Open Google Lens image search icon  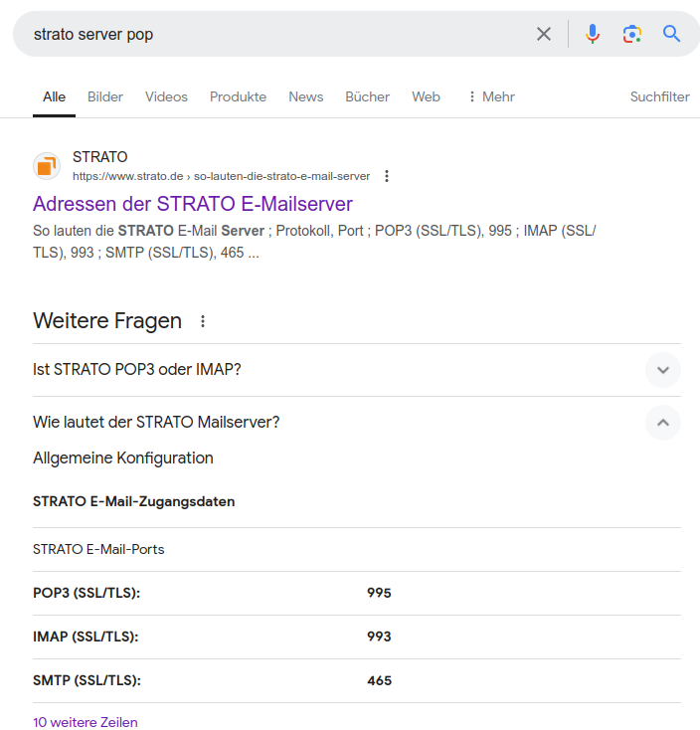(x=632, y=34)
